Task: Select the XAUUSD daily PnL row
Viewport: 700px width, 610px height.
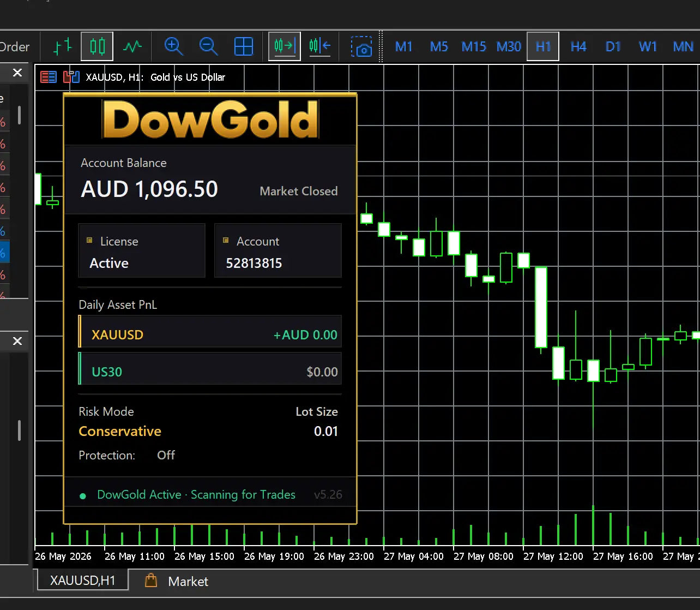Action: [x=210, y=331]
